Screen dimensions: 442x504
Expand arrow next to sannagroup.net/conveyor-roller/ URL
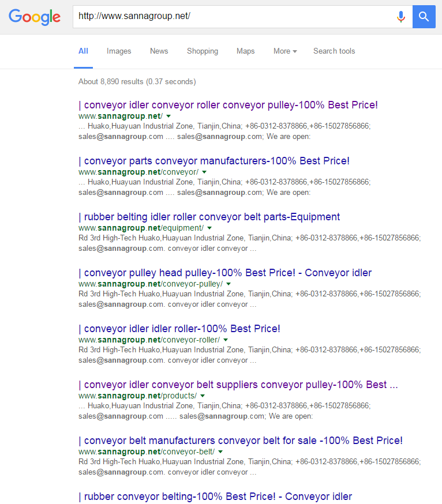tap(226, 340)
